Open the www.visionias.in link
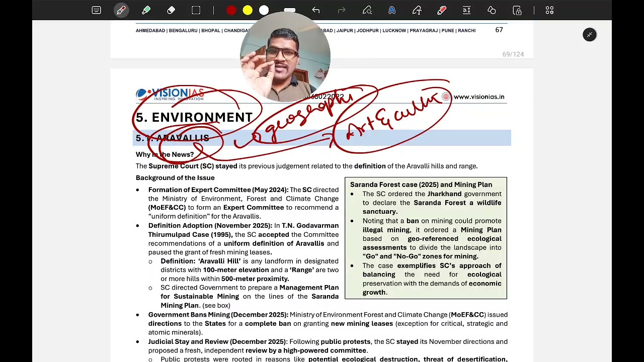The width and height of the screenshot is (644, 362). pyautogui.click(x=478, y=97)
